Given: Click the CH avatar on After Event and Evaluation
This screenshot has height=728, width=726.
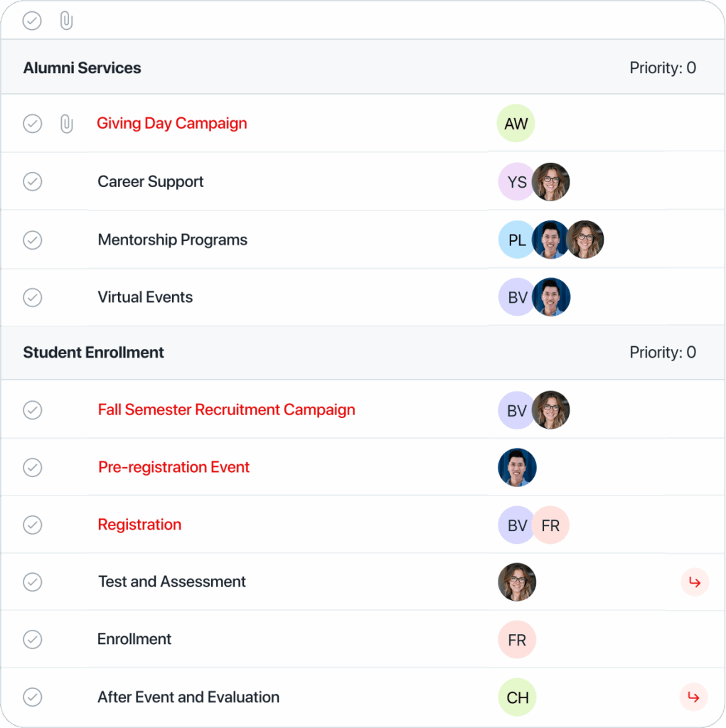Looking at the screenshot, I should coord(517,697).
